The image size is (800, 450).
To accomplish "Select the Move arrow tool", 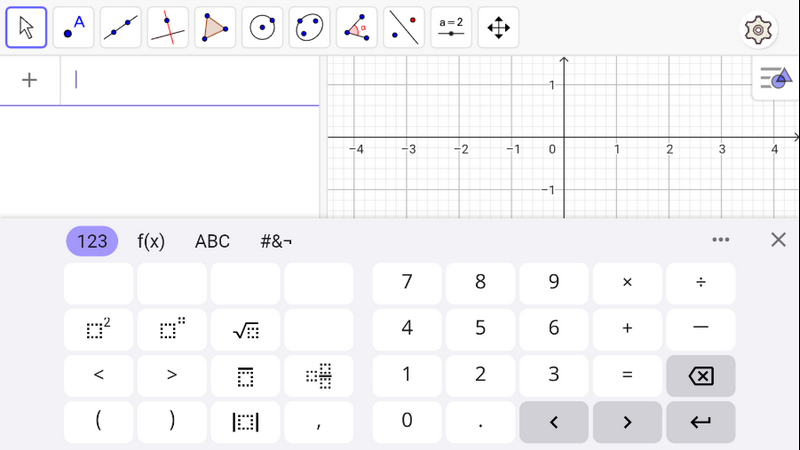I will click(27, 28).
